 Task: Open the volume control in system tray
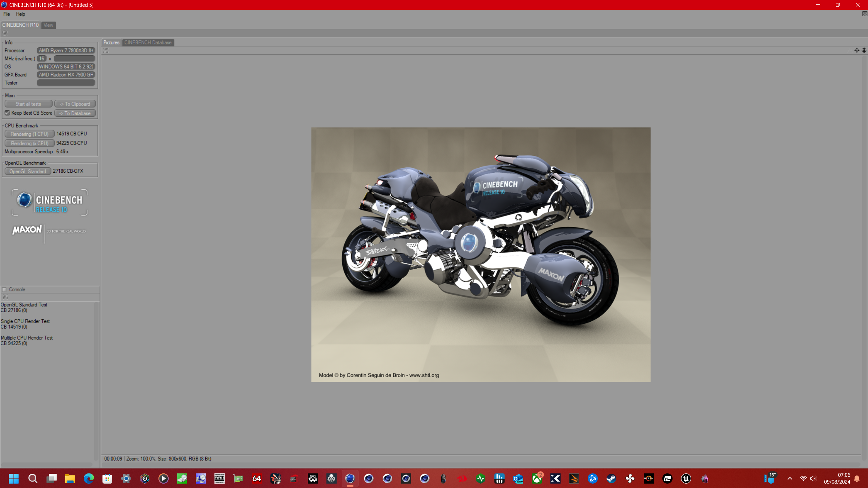(813, 479)
